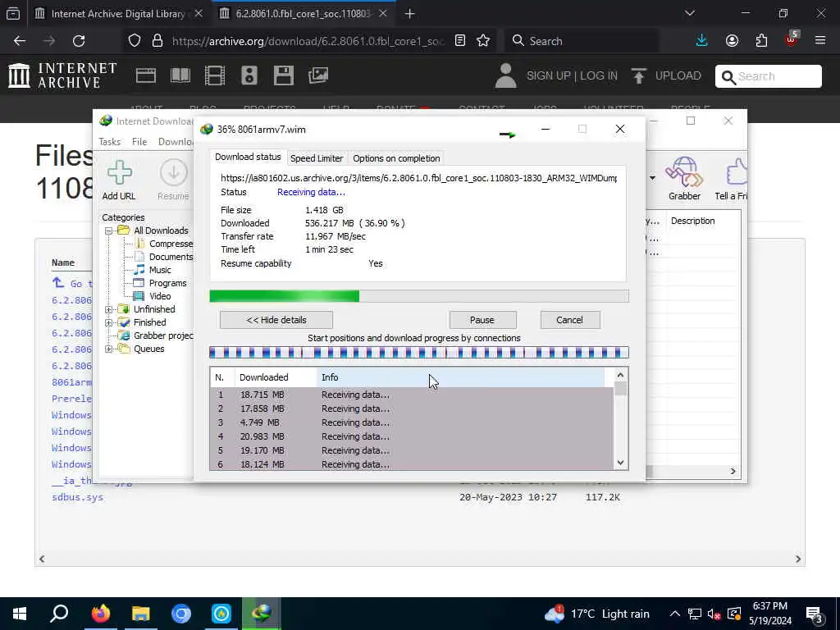The image size is (840, 630).
Task: Open Windows Start menu
Action: (x=20, y=614)
